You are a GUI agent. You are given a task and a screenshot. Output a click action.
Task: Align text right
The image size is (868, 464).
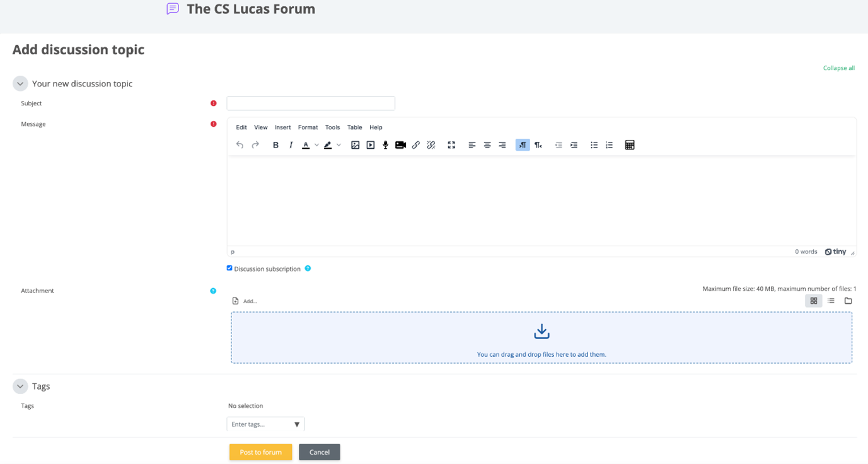pyautogui.click(x=502, y=145)
